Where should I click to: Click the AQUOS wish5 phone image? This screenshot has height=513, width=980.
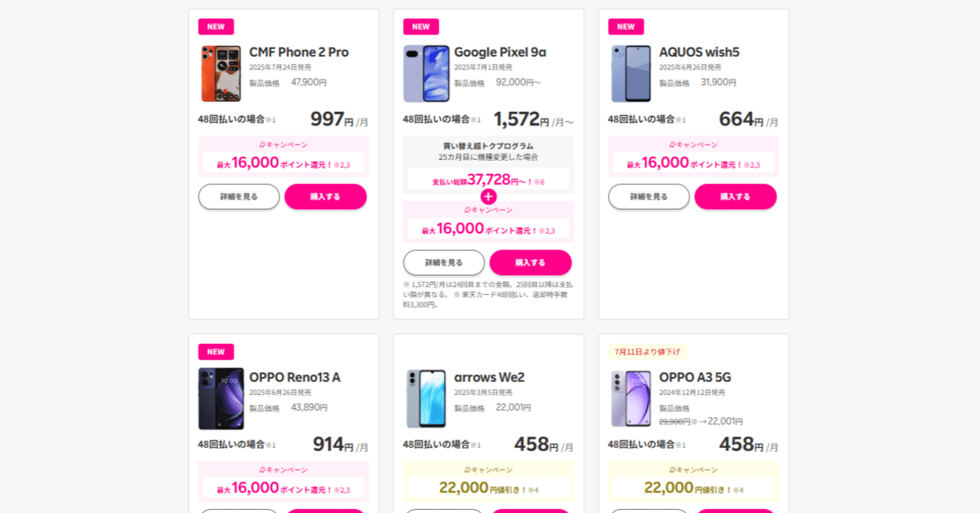(631, 74)
